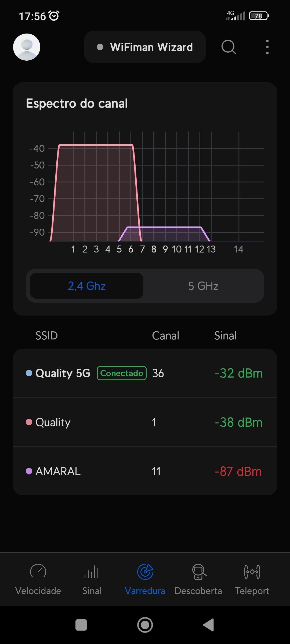
Task: Tap the Varredura radar scan icon
Action: tap(145, 572)
